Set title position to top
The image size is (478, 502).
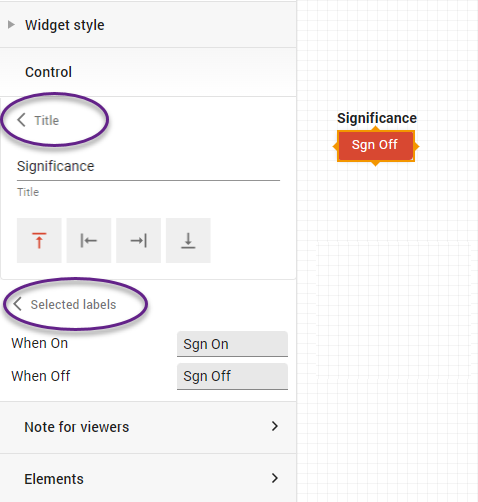tap(39, 240)
